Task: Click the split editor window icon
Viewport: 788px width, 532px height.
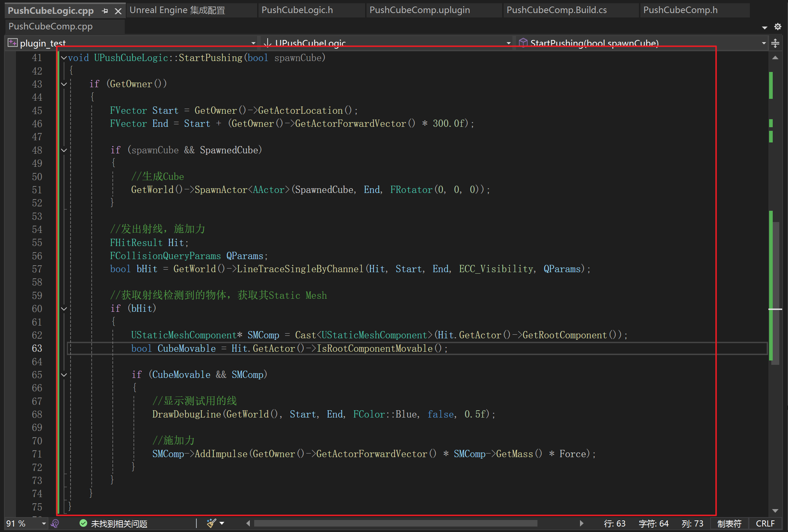Action: pyautogui.click(x=775, y=43)
